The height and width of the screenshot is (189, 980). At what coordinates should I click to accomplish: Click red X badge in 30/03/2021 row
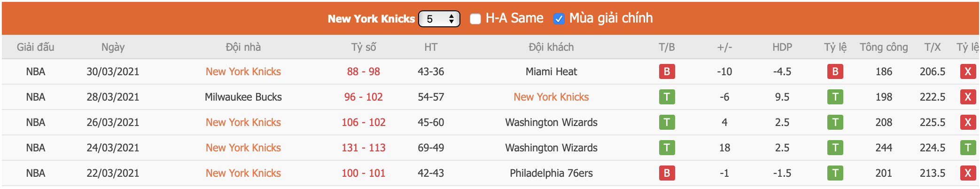pyautogui.click(x=968, y=71)
